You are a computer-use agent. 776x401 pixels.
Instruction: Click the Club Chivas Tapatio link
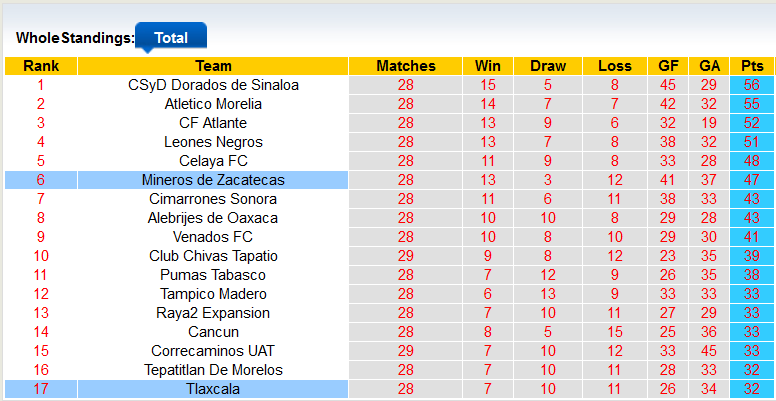pyautogui.click(x=213, y=256)
